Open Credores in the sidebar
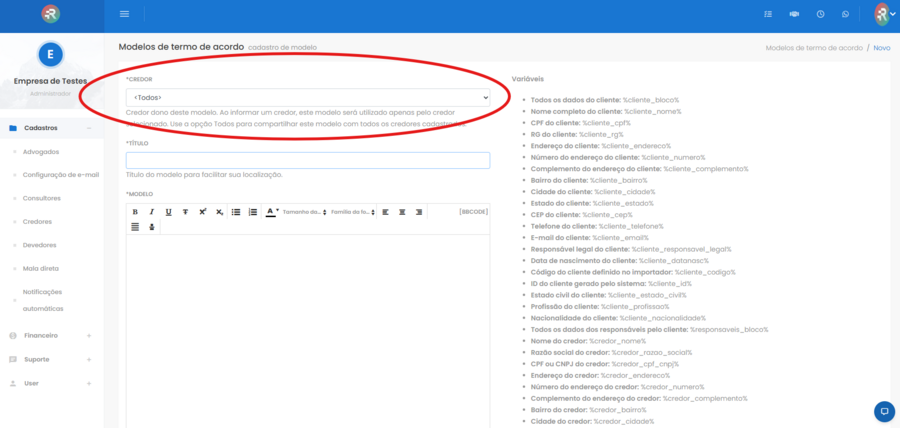This screenshot has height=428, width=900. coord(37,221)
